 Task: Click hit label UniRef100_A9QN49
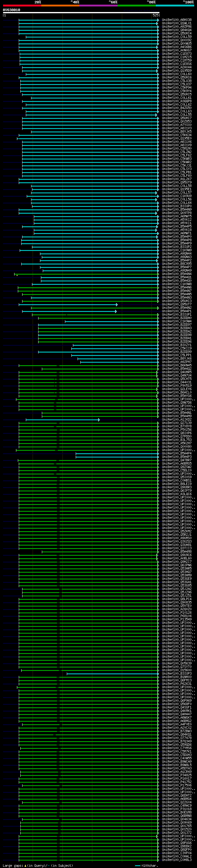point(176,271)
